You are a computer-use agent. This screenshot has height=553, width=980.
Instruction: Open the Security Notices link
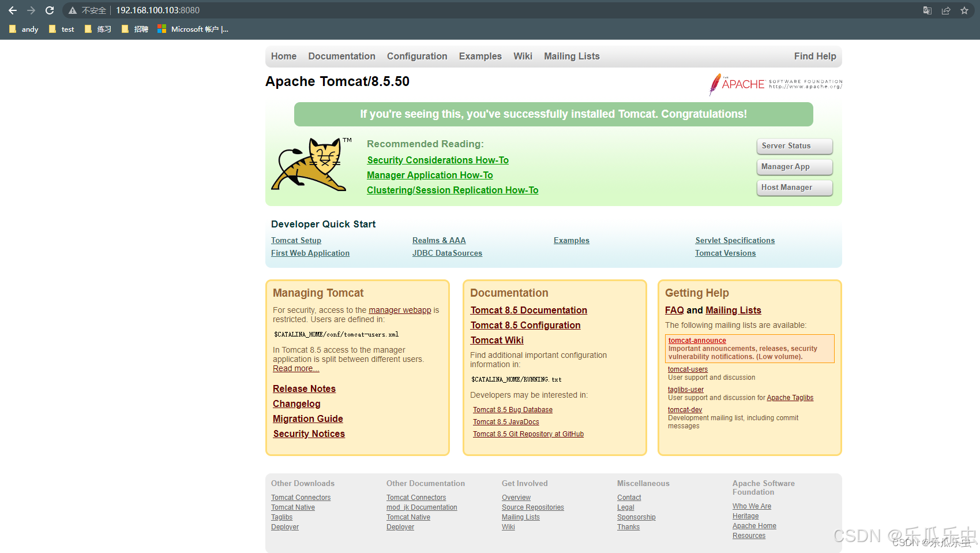coord(309,434)
